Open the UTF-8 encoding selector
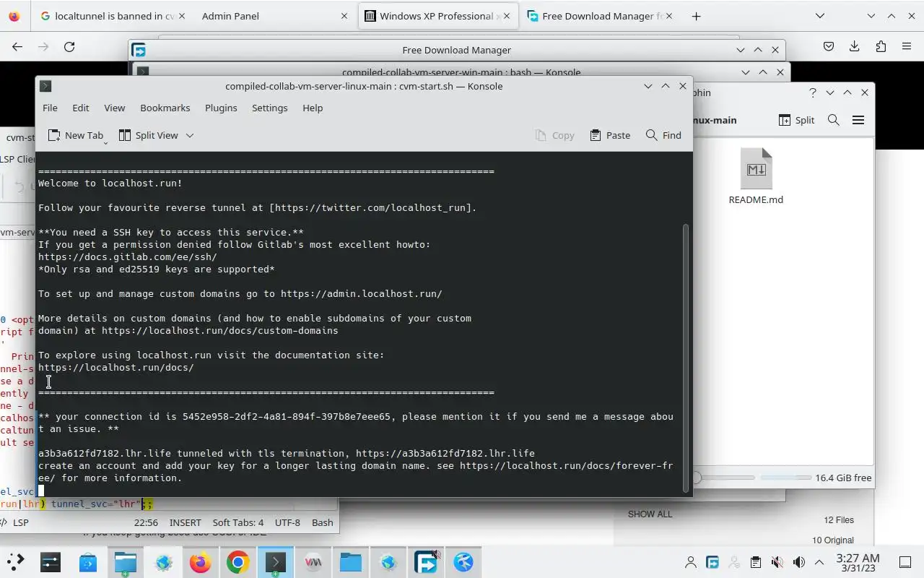924x578 pixels. 287,522
